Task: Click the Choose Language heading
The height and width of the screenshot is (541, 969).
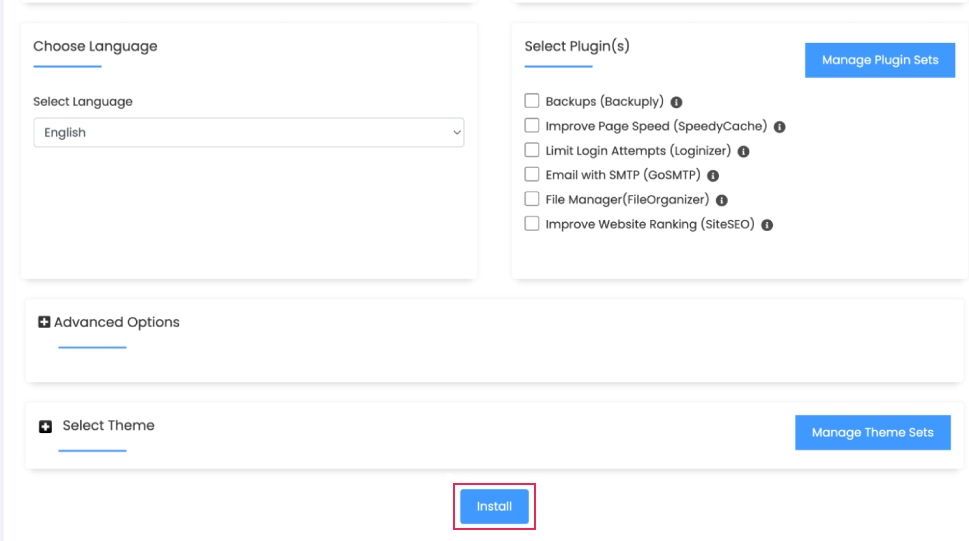Action: pos(95,46)
